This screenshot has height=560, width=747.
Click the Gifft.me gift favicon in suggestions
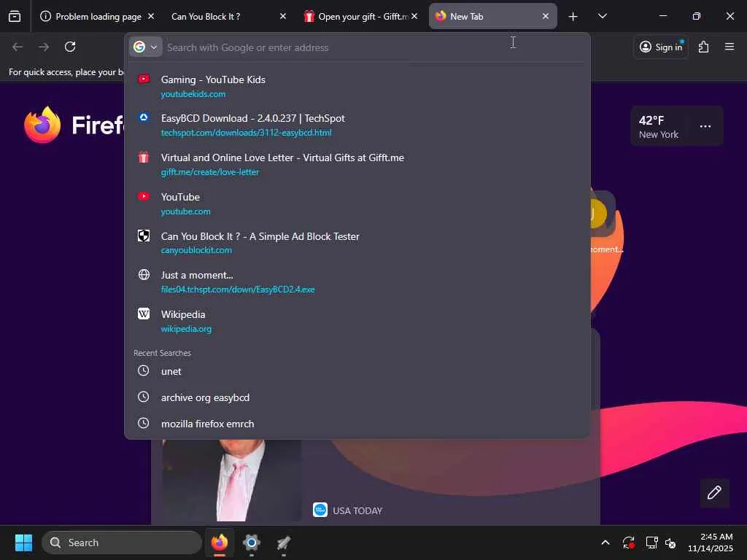pyautogui.click(x=144, y=157)
